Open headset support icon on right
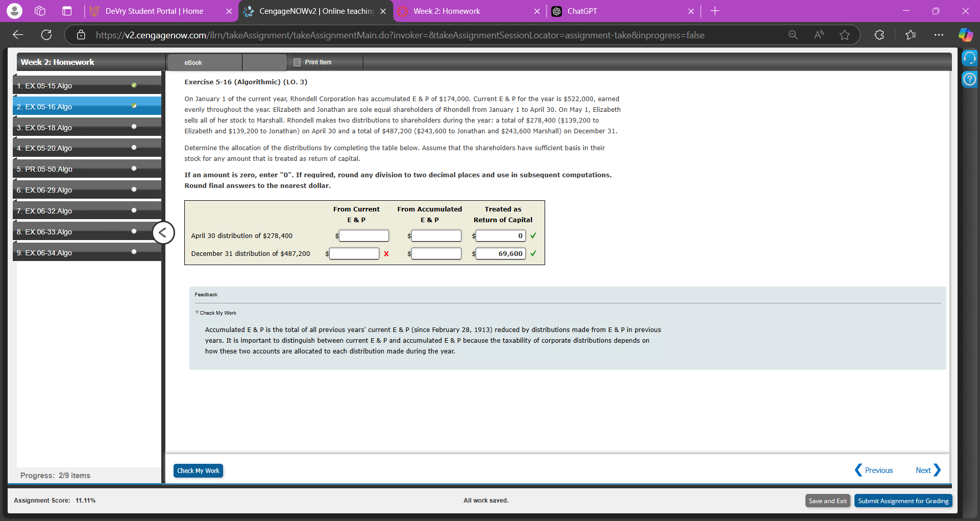This screenshot has height=521, width=980. pos(969,58)
